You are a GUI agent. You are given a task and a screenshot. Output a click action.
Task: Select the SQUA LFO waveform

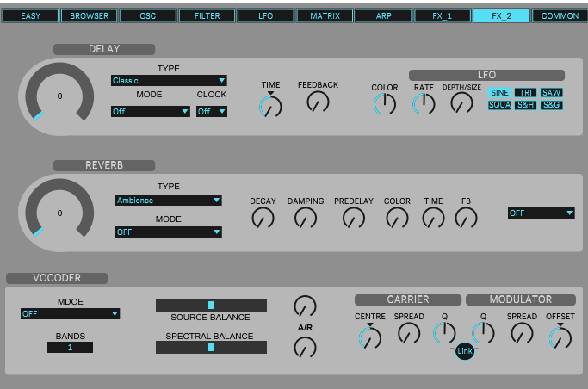click(x=499, y=105)
